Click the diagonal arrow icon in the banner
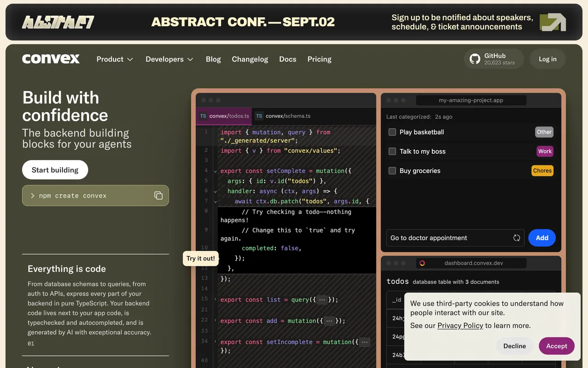This screenshot has height=368, width=588. pyautogui.click(x=553, y=22)
